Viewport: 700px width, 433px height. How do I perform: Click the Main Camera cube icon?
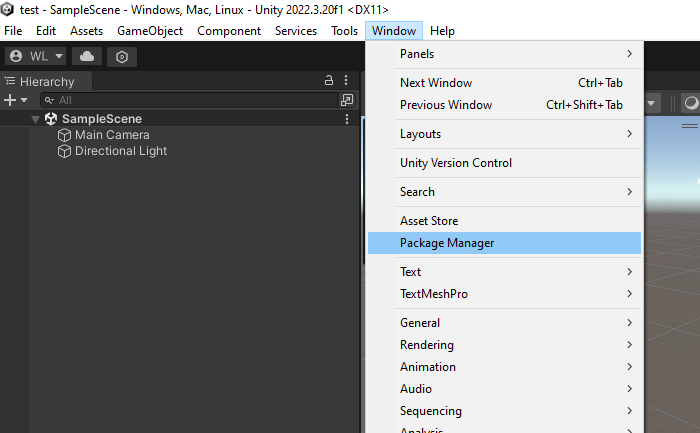(x=66, y=135)
